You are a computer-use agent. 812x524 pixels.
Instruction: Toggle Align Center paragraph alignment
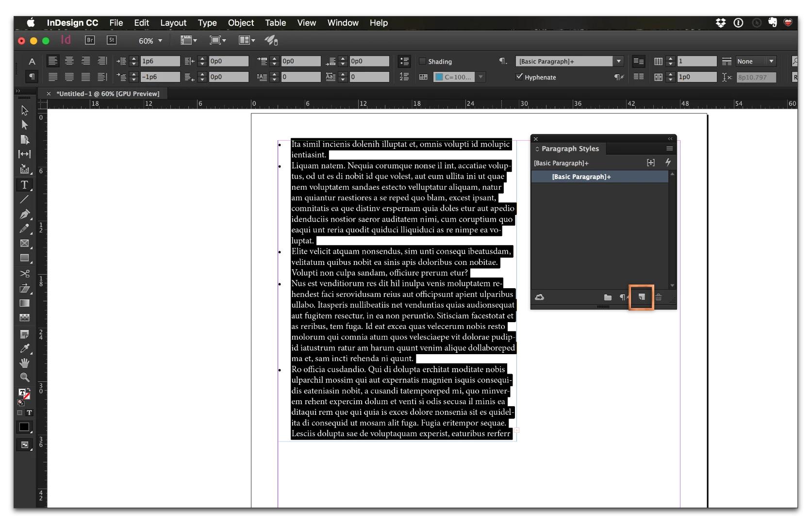tap(69, 61)
